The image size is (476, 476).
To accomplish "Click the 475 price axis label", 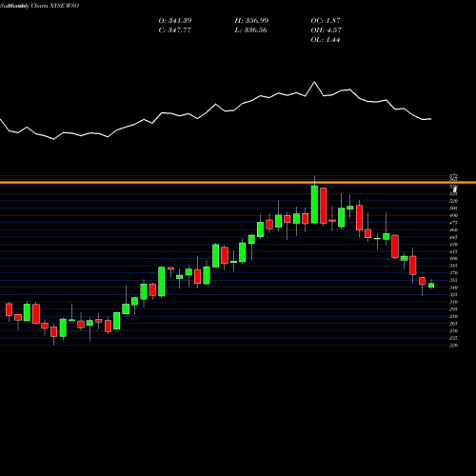I will pyautogui.click(x=454, y=223).
